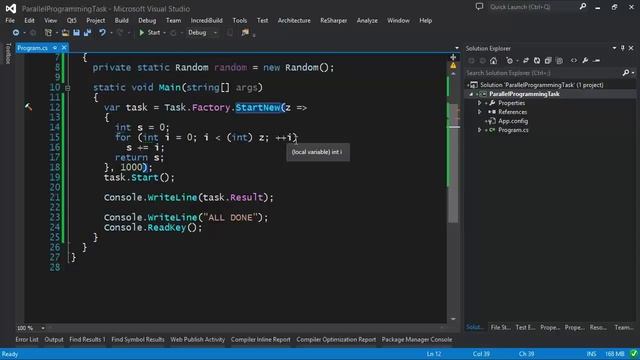Close the Program.cs editor tab
640x360 pixels.
pos(64,48)
